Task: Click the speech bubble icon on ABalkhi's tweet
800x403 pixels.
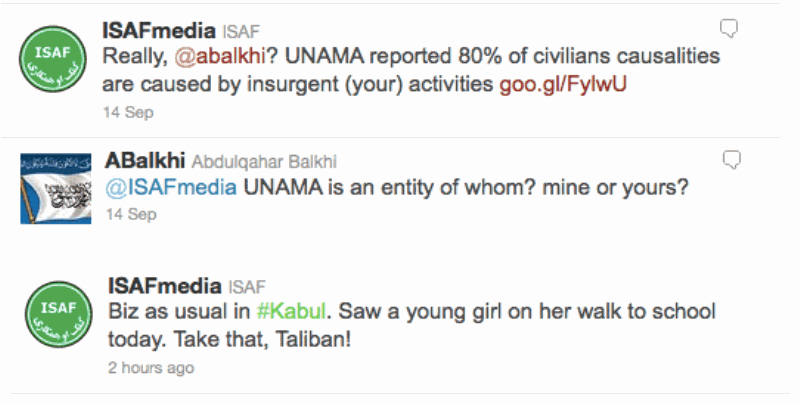Action: [730, 159]
